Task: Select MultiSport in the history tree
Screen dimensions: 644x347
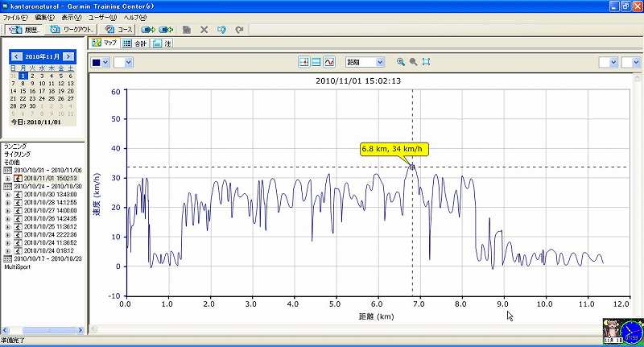Action: [x=17, y=267]
